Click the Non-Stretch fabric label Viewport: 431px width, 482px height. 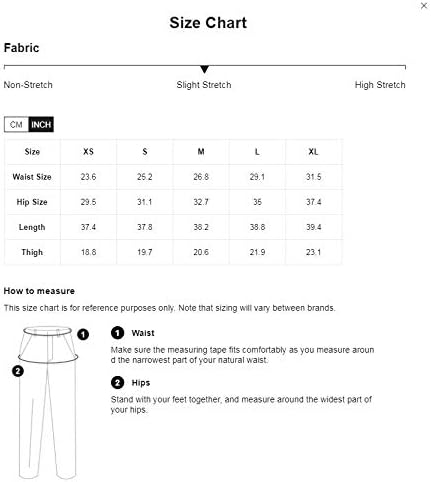pyautogui.click(x=28, y=85)
